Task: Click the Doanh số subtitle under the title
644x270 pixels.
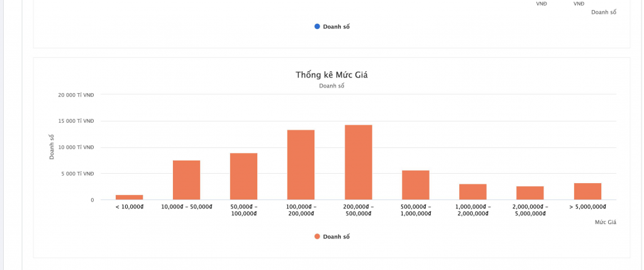Action: click(331, 86)
